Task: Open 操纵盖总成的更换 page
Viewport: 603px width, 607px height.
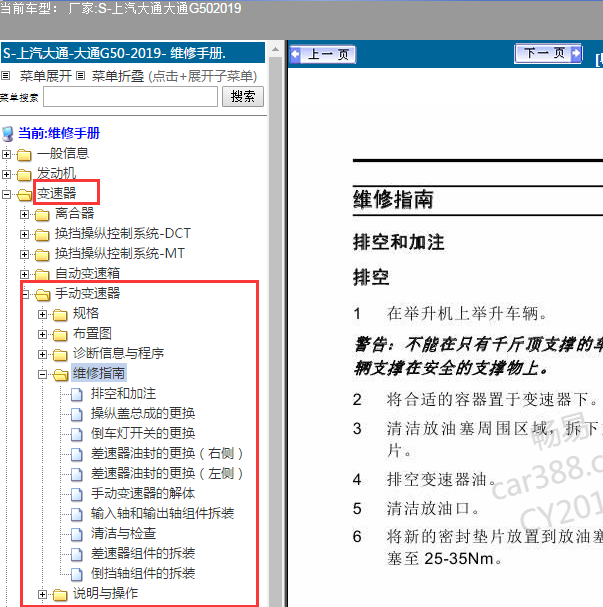Action: click(x=143, y=414)
